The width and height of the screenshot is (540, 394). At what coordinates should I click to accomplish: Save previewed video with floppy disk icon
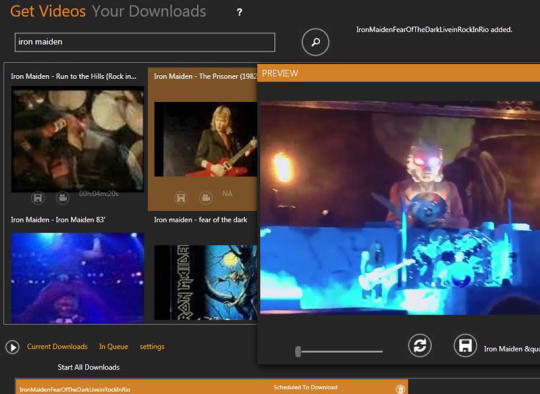[465, 345]
